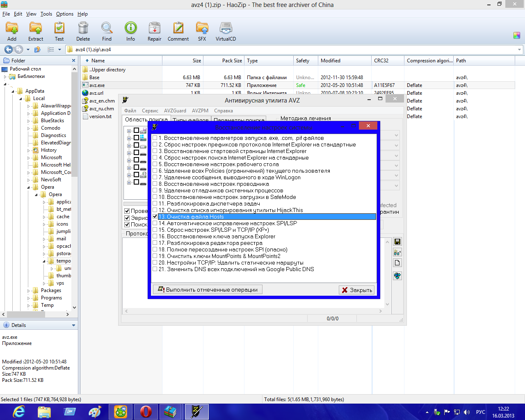
Task: Click the blank page icon in AVZ log panel
Action: coord(397,263)
